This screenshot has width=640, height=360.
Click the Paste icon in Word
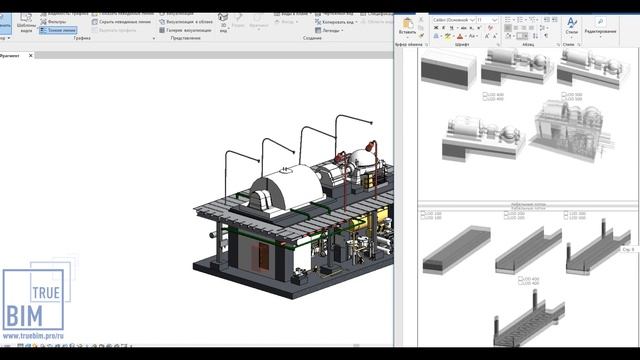[x=408, y=23]
